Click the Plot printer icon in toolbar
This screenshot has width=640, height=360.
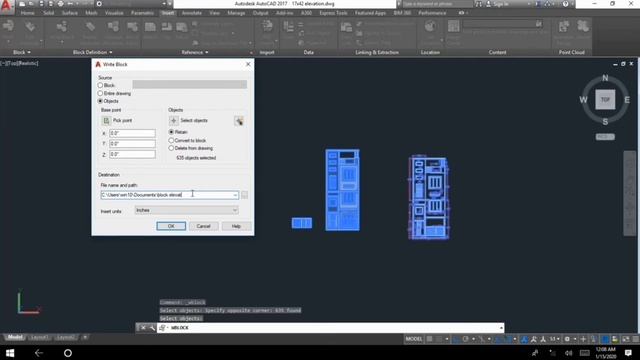click(x=60, y=4)
